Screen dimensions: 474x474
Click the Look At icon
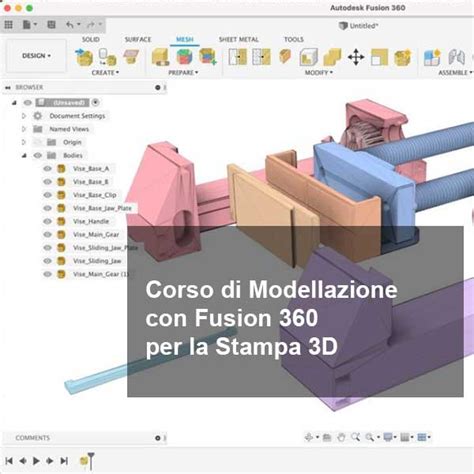(327, 437)
